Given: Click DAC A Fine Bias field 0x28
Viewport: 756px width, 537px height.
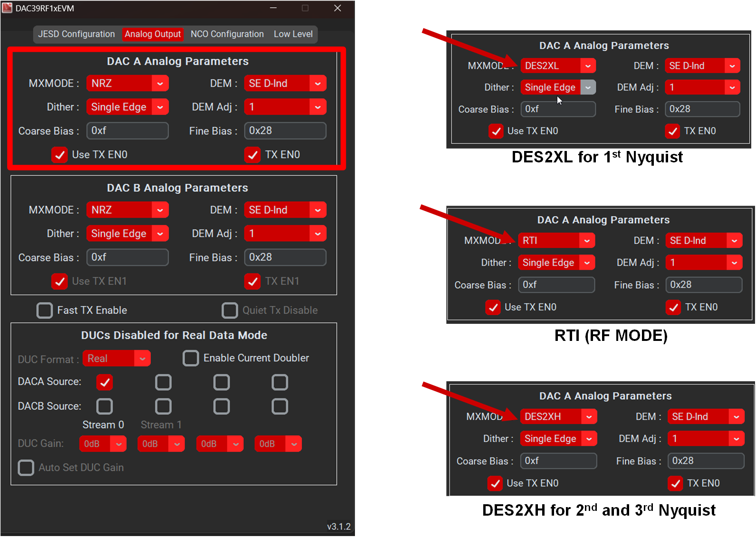Looking at the screenshot, I should click(x=285, y=131).
